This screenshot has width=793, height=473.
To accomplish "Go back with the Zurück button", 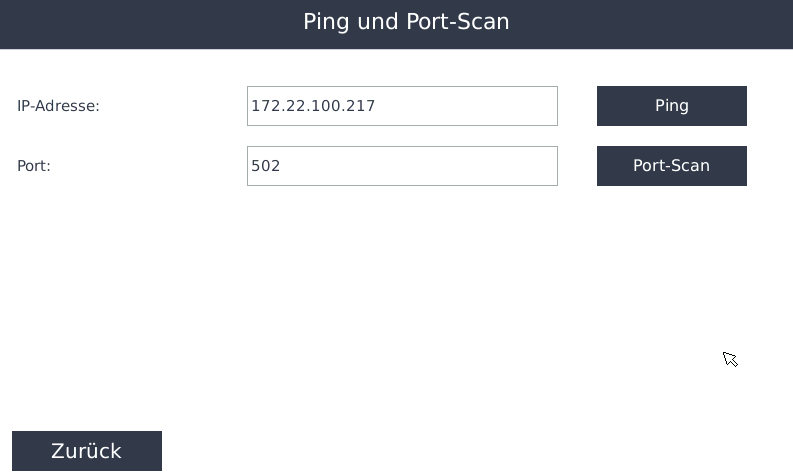I will 87,451.
